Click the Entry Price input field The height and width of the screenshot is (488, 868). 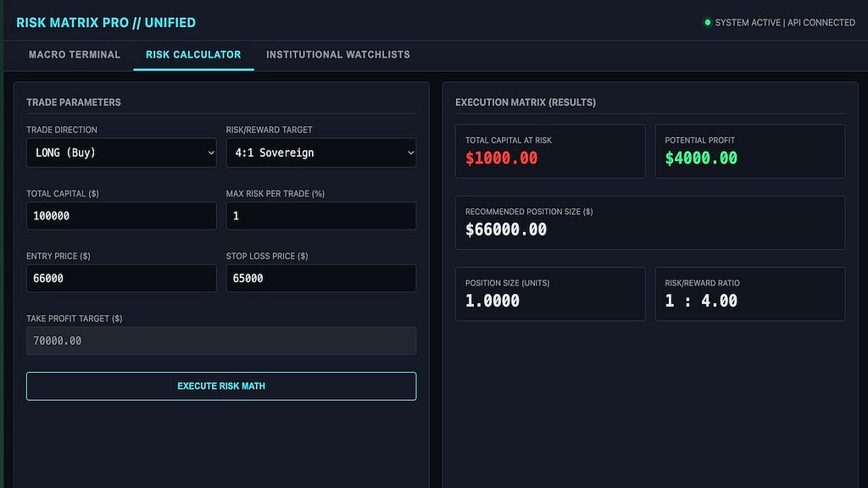[x=121, y=278]
